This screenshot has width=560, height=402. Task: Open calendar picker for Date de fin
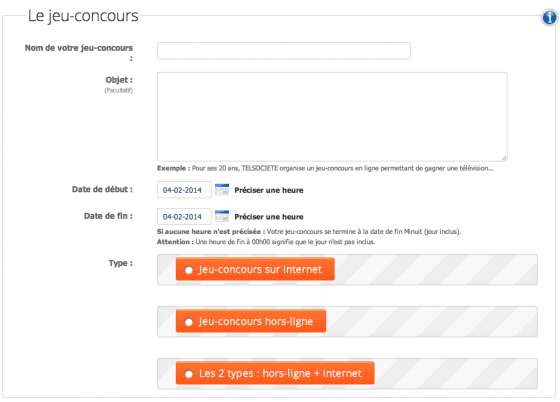tap(222, 216)
